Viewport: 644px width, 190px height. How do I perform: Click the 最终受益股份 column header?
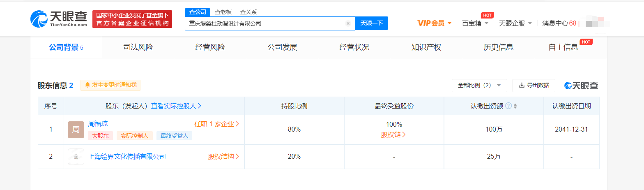click(394, 106)
